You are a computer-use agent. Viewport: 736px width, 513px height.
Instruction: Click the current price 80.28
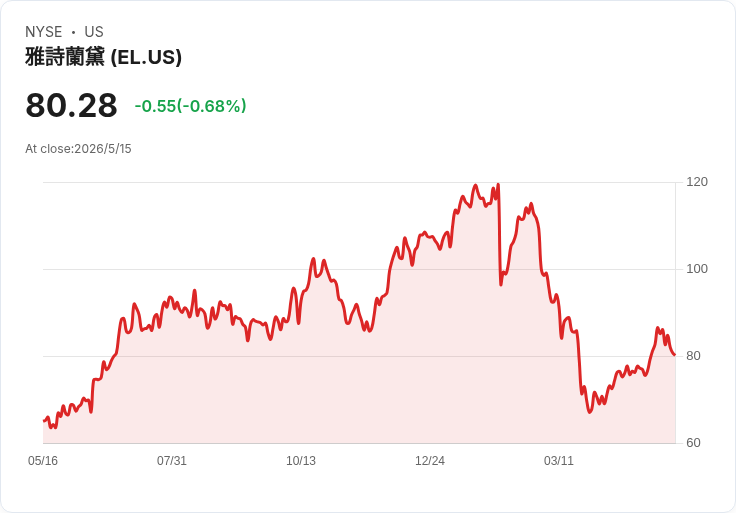click(x=71, y=105)
